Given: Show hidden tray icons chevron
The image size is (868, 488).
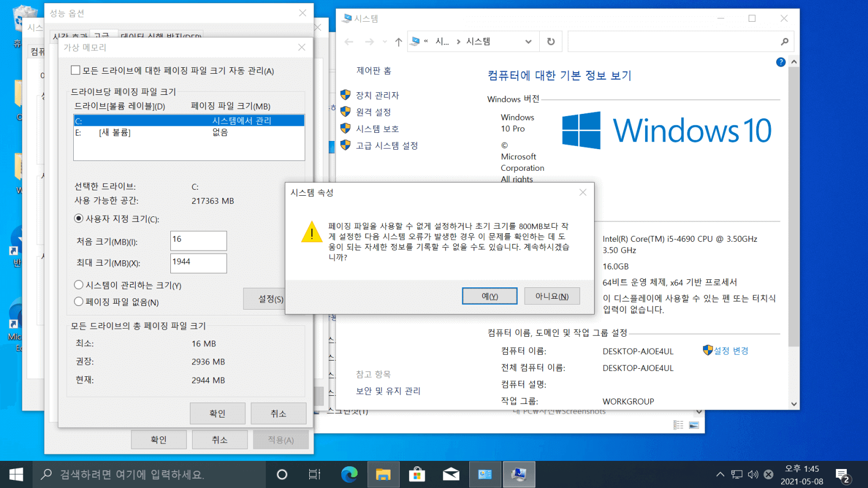Looking at the screenshot, I should pos(720,474).
